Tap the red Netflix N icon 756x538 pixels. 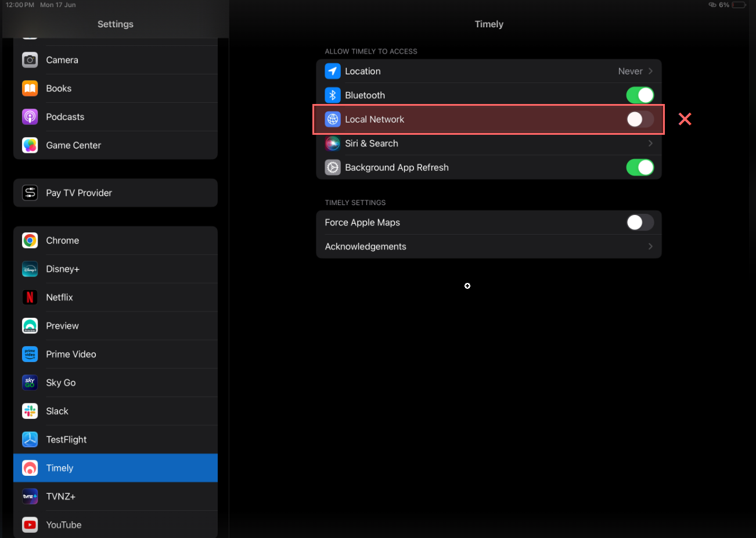(x=30, y=297)
